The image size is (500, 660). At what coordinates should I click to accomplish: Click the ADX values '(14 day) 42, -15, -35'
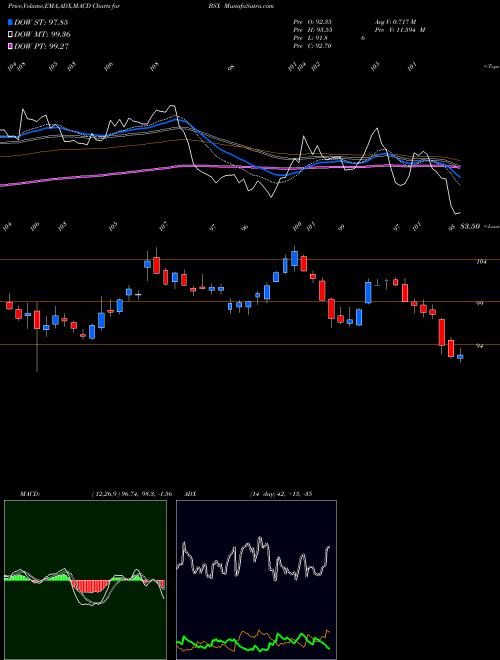point(281,494)
